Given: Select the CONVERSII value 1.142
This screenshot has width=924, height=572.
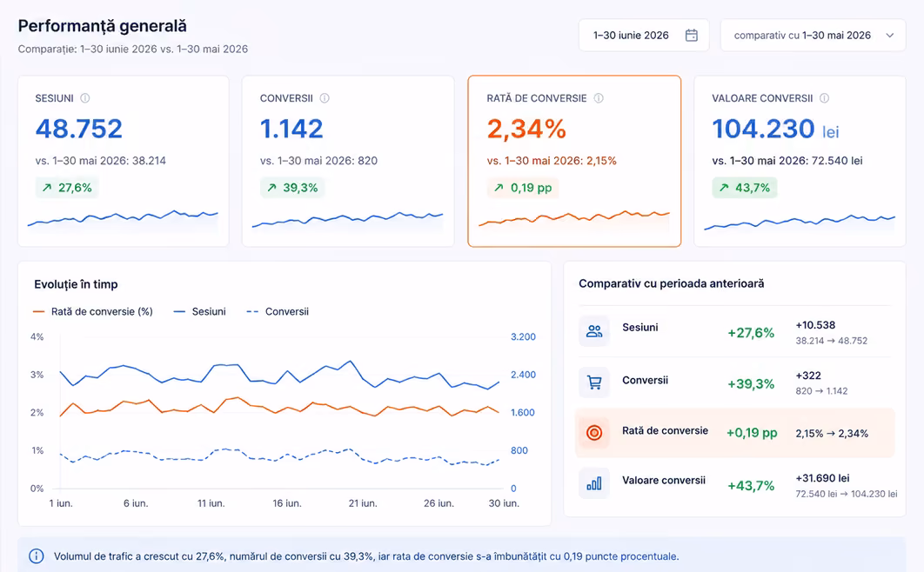Looking at the screenshot, I should [291, 129].
